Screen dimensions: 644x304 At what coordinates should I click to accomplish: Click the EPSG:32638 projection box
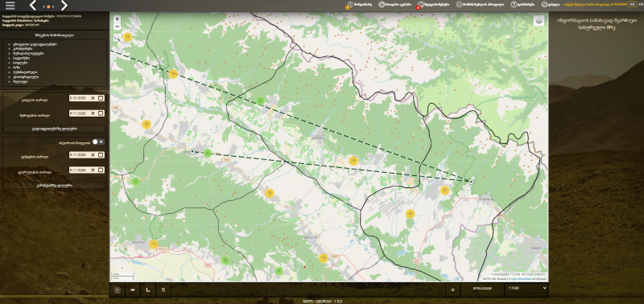482,289
